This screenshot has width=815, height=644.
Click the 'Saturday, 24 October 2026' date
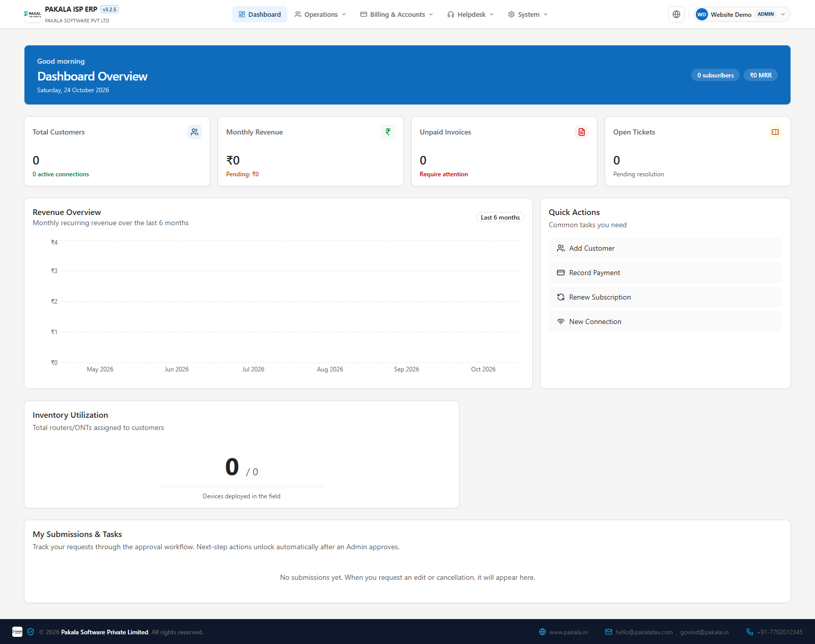(73, 90)
